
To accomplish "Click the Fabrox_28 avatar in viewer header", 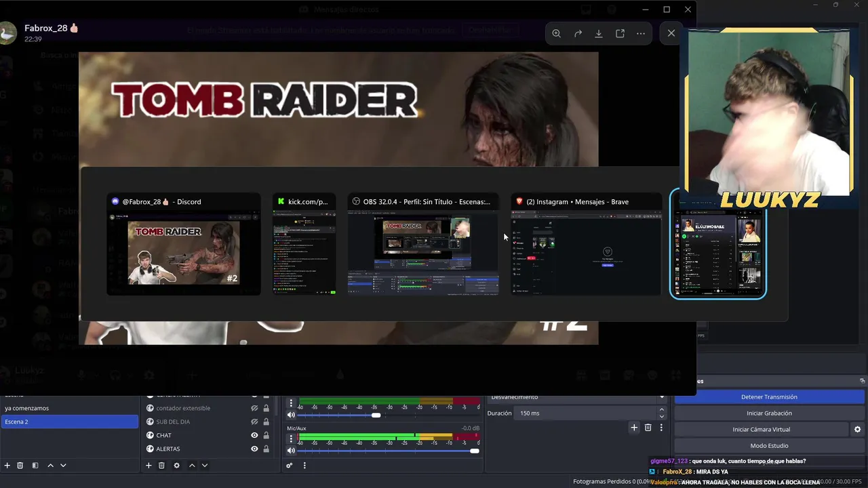I will tap(7, 33).
